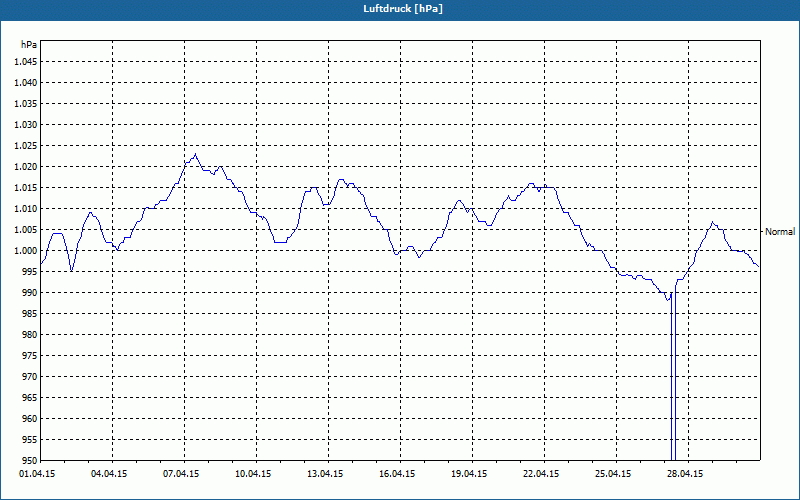The width and height of the screenshot is (800, 500).
Task: Click the '965' pressure axis value
Action: [x=30, y=397]
